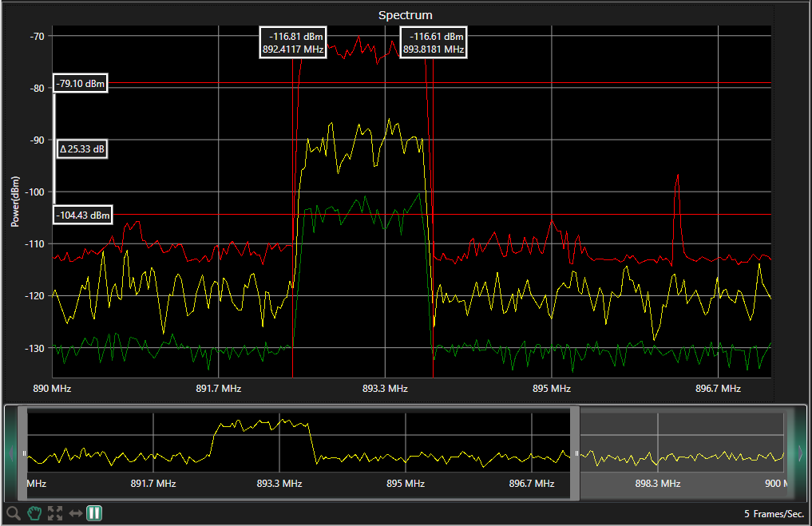Click the horizontal double-arrow icon
812x526 pixels.
75,513
